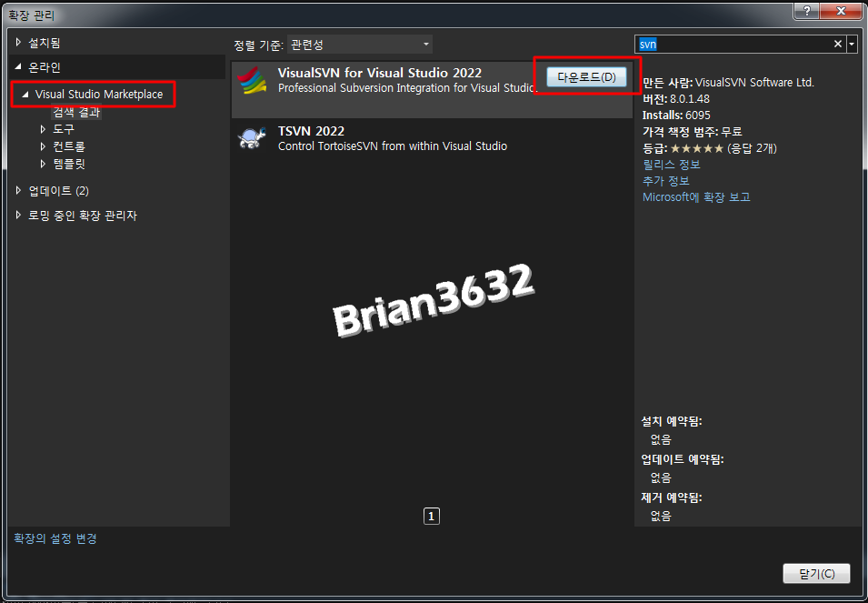Click the five-star 등급 rating

tap(697, 148)
